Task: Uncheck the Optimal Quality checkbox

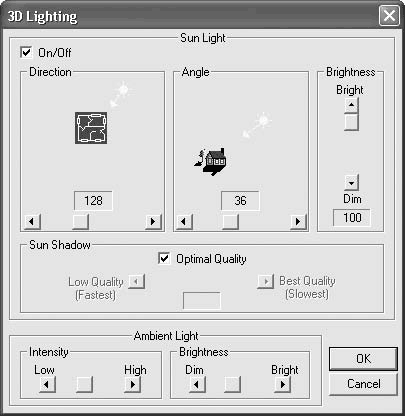Action: pyautogui.click(x=164, y=259)
